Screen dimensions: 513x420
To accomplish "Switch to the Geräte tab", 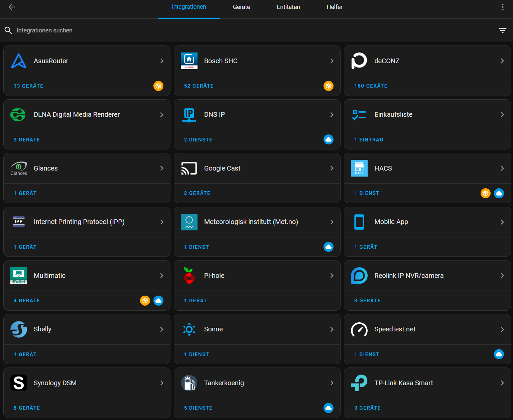I will tap(241, 7).
